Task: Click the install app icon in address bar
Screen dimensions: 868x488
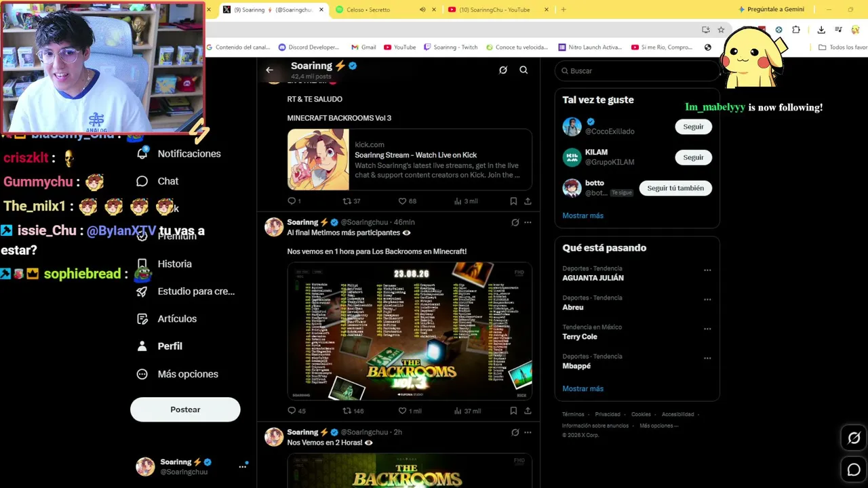Action: point(706,30)
